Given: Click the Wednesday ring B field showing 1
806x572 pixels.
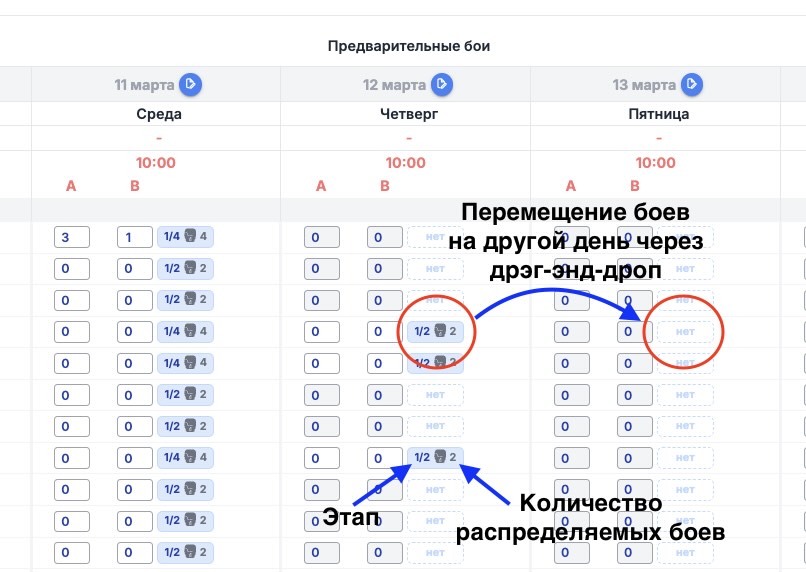Looking at the screenshot, I should point(135,237).
